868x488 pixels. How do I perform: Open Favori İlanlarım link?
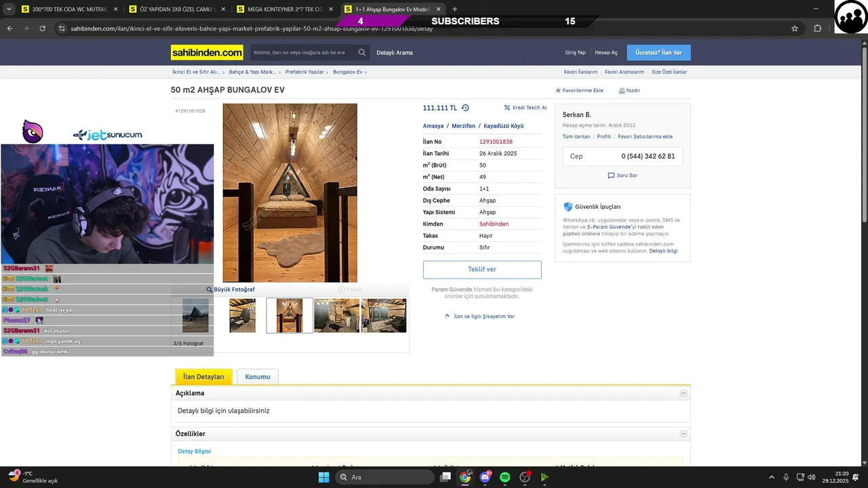point(580,72)
